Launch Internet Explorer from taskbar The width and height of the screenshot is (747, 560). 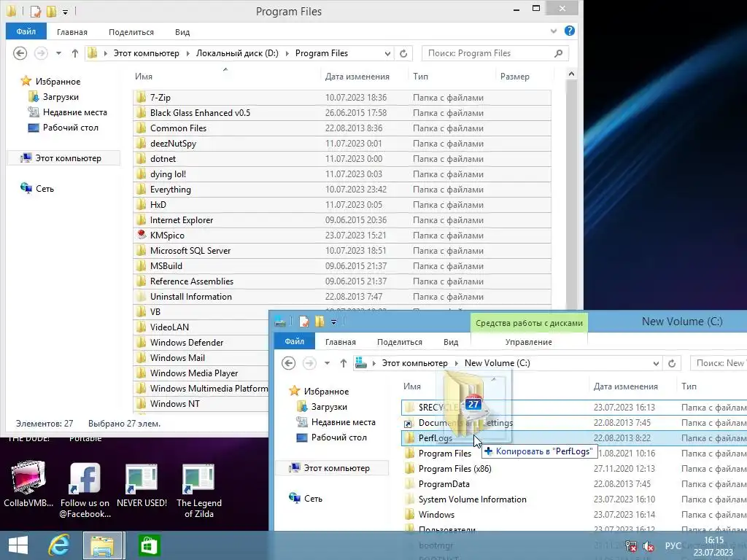click(59, 545)
